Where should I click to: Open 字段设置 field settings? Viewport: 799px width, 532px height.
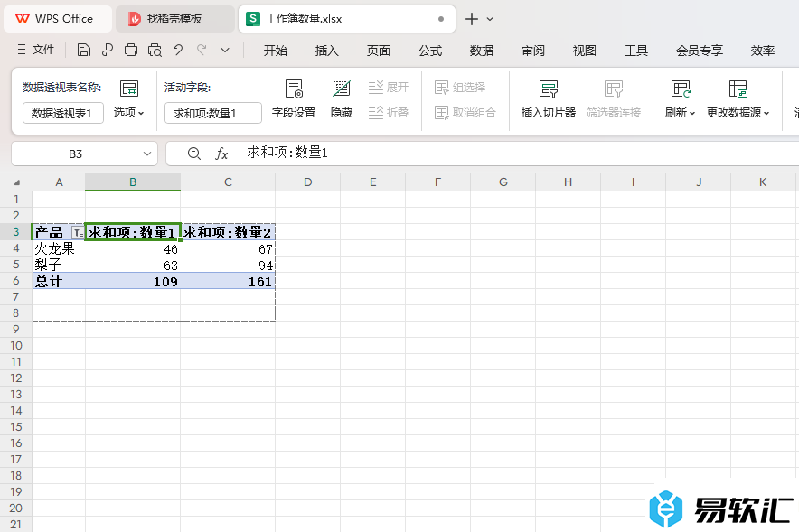click(x=294, y=98)
